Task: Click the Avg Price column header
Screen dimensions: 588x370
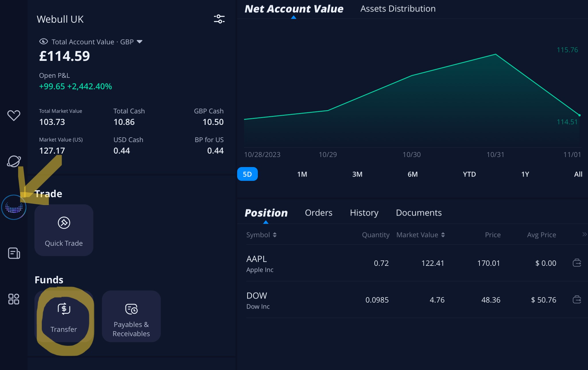Action: click(541, 235)
